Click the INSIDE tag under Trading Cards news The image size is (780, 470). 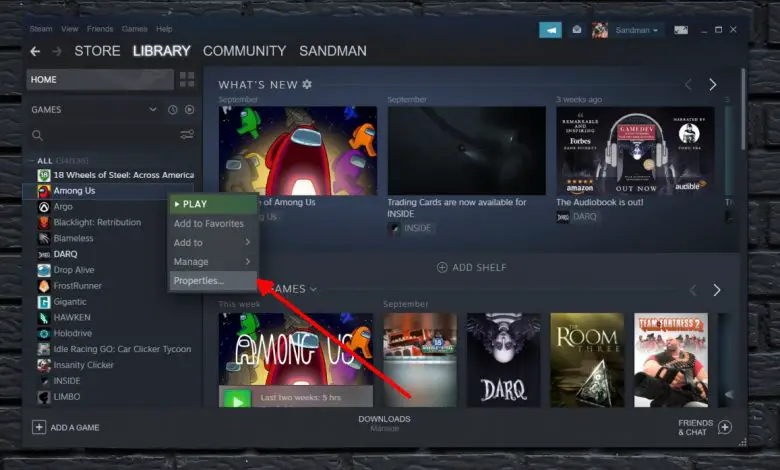(x=410, y=228)
